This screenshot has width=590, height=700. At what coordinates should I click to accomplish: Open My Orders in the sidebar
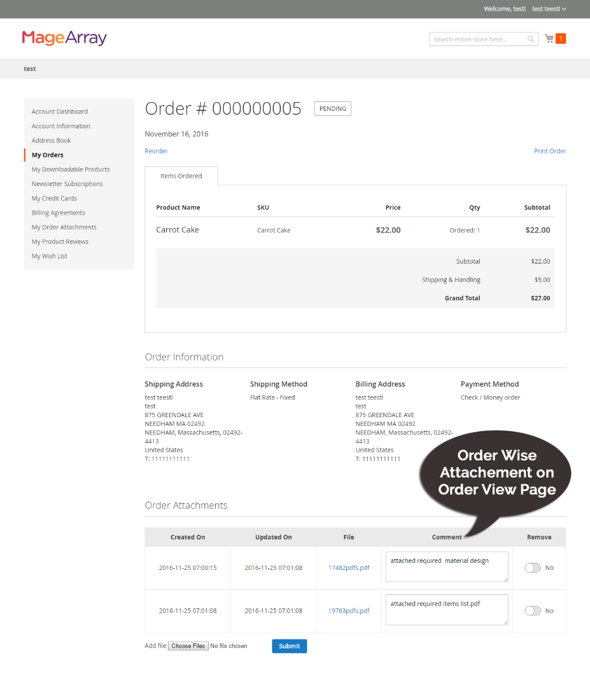point(47,155)
